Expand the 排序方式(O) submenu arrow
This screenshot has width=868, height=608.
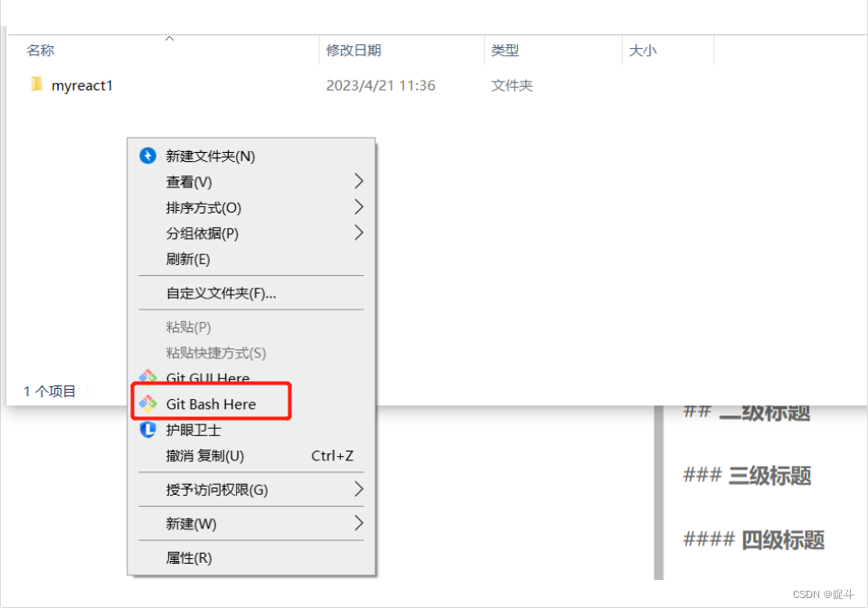coord(358,208)
